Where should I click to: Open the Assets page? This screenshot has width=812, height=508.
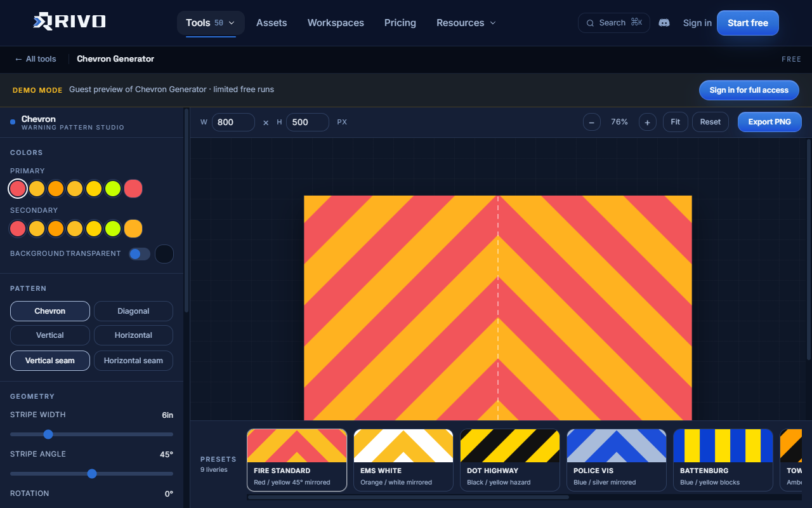(x=272, y=23)
